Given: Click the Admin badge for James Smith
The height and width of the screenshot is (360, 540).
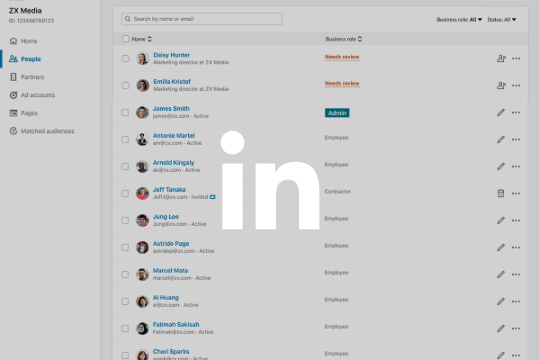Looking at the screenshot, I should 337,113.
